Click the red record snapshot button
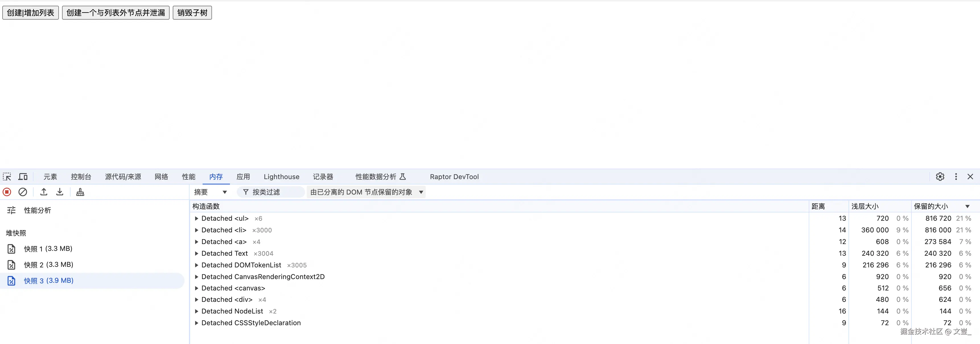Image resolution: width=980 pixels, height=344 pixels. tap(7, 192)
